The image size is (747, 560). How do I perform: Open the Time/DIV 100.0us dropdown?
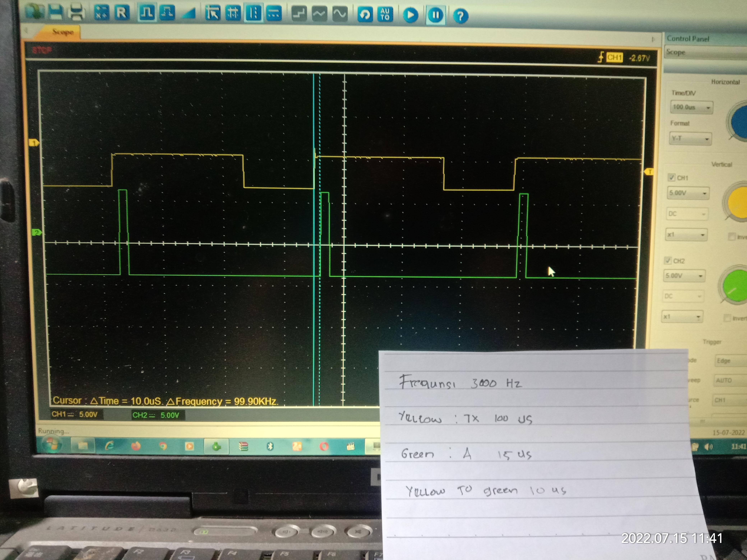(691, 107)
